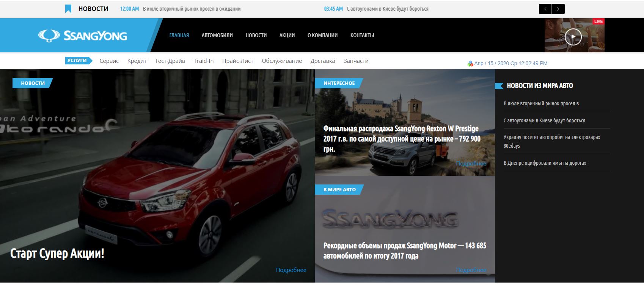Open sidebar news В Днепре оцифровали ямы

point(545,163)
